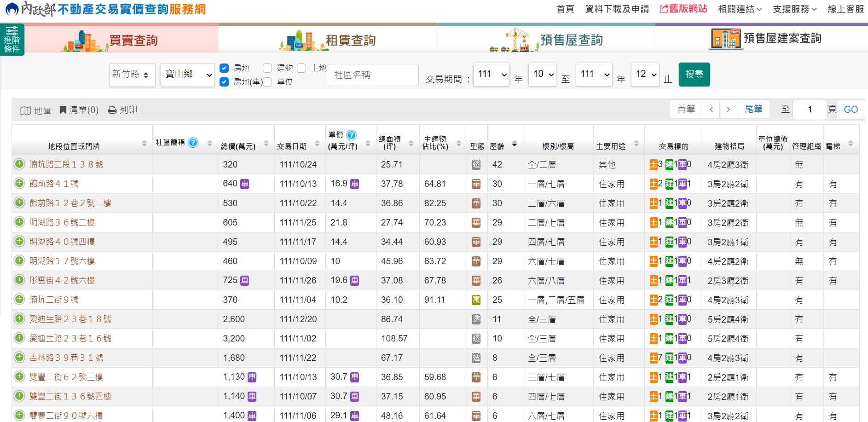Viewport: 868px width, 422px height.
Task: Check the 車位 checkbox
Action: [267, 82]
